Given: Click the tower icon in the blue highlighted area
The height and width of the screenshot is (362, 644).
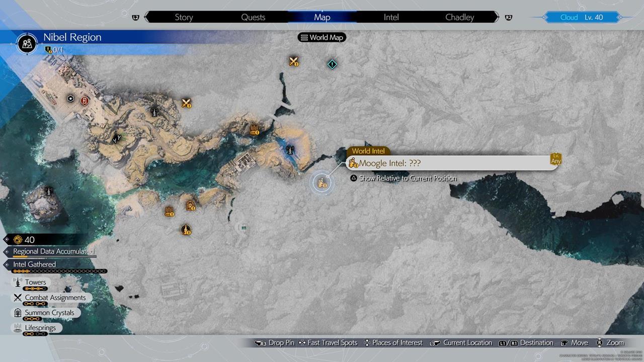Looking at the screenshot, I should point(290,149).
